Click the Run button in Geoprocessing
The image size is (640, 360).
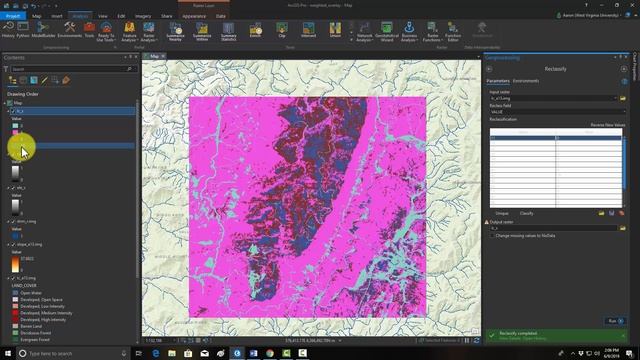(615, 321)
